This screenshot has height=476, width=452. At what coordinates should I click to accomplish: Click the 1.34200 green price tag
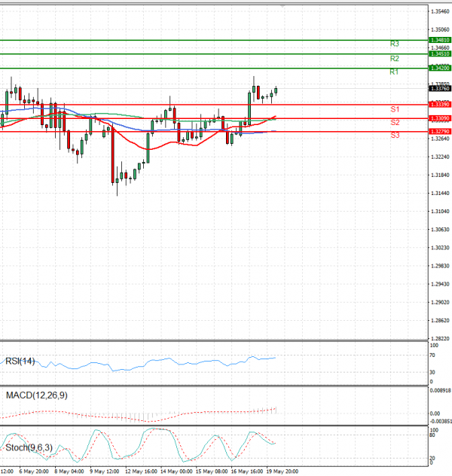[x=439, y=68]
